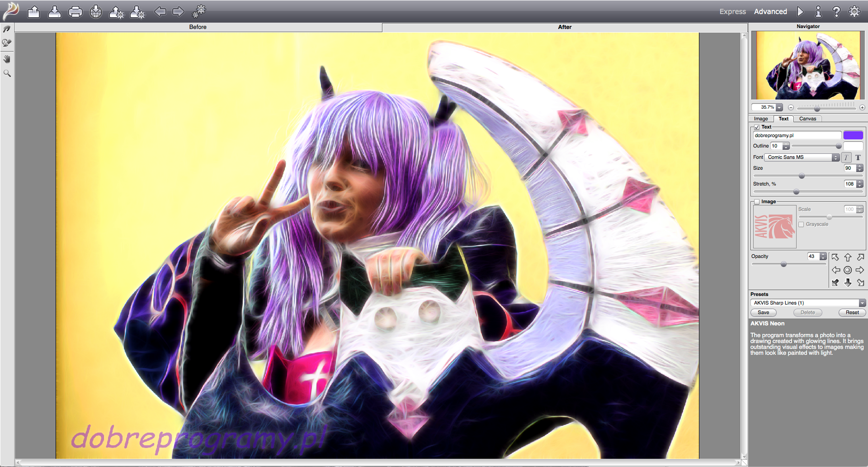This screenshot has height=467, width=868.
Task: Undo with the left arrow toolbar icon
Action: tap(160, 11)
